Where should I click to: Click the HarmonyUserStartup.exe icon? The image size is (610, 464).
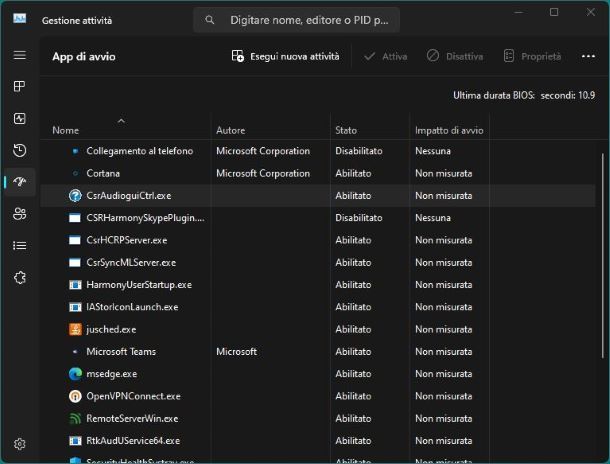(x=75, y=285)
